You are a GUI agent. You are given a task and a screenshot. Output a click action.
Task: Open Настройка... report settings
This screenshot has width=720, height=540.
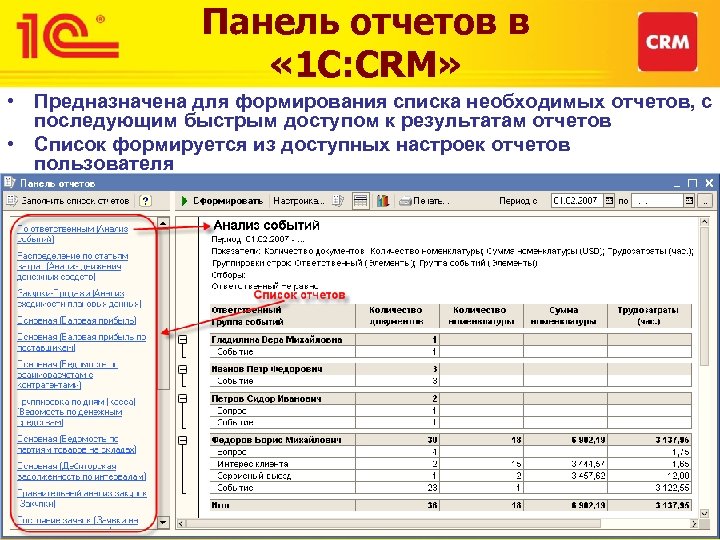pos(298,201)
